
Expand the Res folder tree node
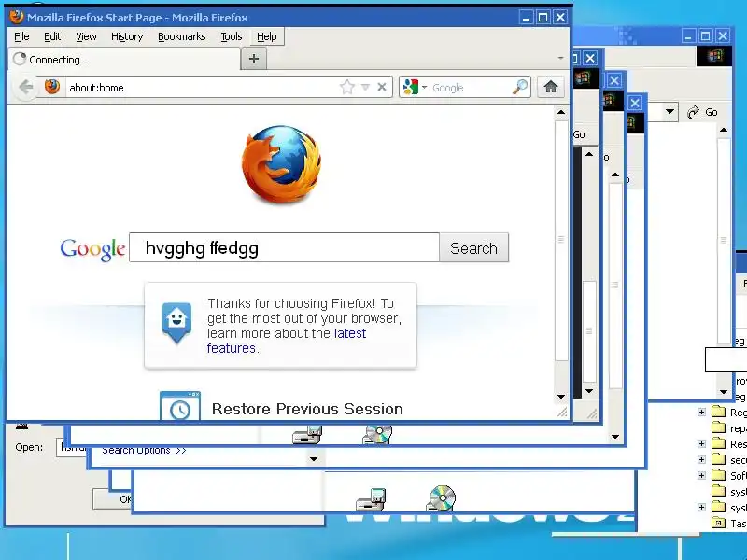click(x=701, y=444)
